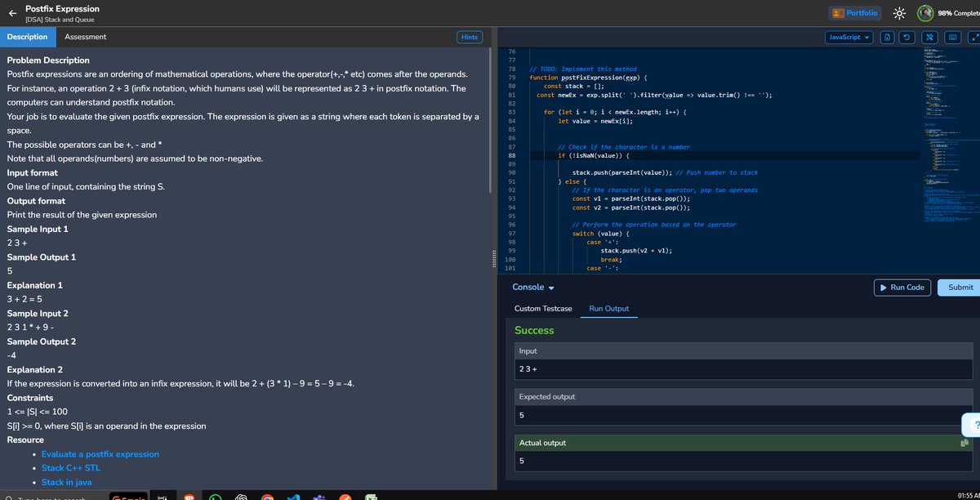This screenshot has width=980, height=500.
Task: Collapse the Console panel
Action: click(x=533, y=288)
